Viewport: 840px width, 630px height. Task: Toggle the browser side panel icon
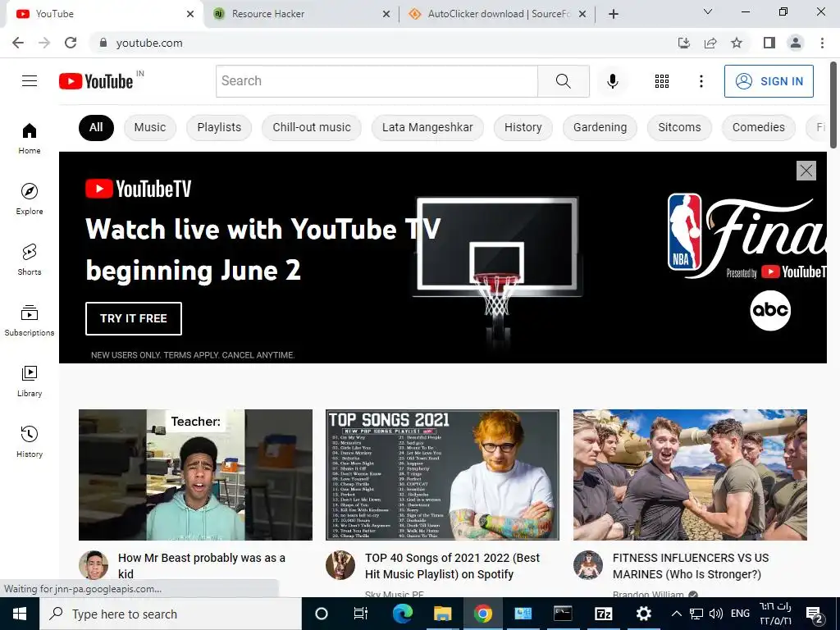[769, 43]
